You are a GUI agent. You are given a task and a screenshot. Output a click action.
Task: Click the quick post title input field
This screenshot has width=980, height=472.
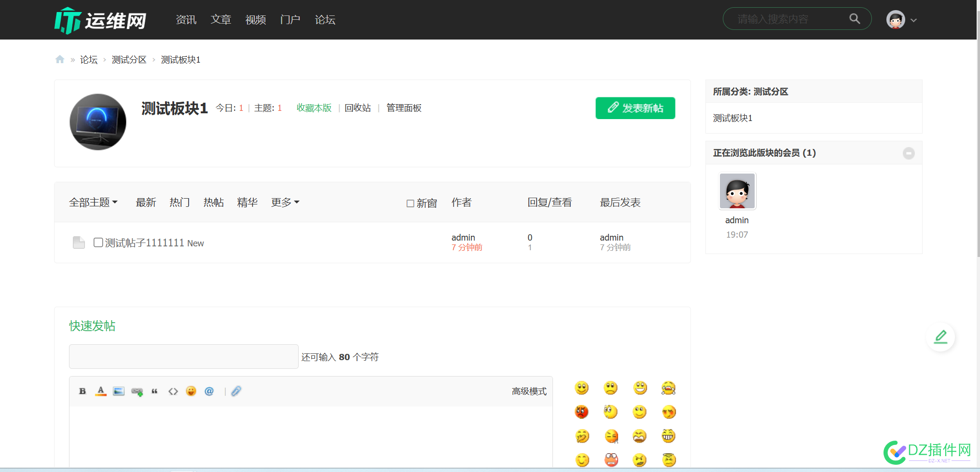[x=183, y=356]
